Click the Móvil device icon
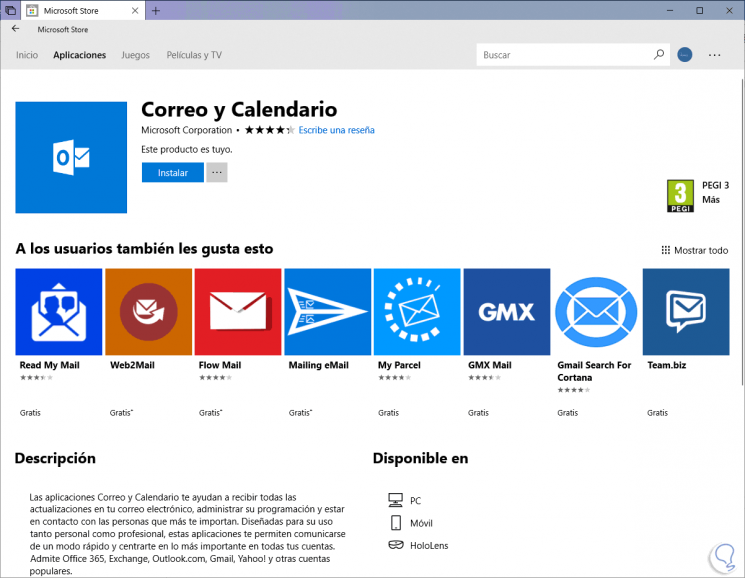Viewport: 745px width, 578px height. coord(396,522)
